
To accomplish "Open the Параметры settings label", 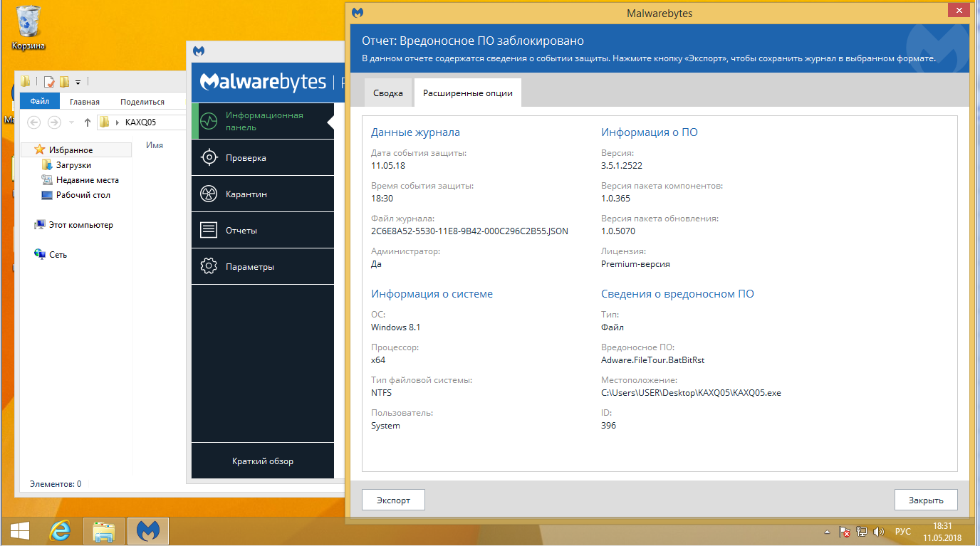I will tap(250, 266).
